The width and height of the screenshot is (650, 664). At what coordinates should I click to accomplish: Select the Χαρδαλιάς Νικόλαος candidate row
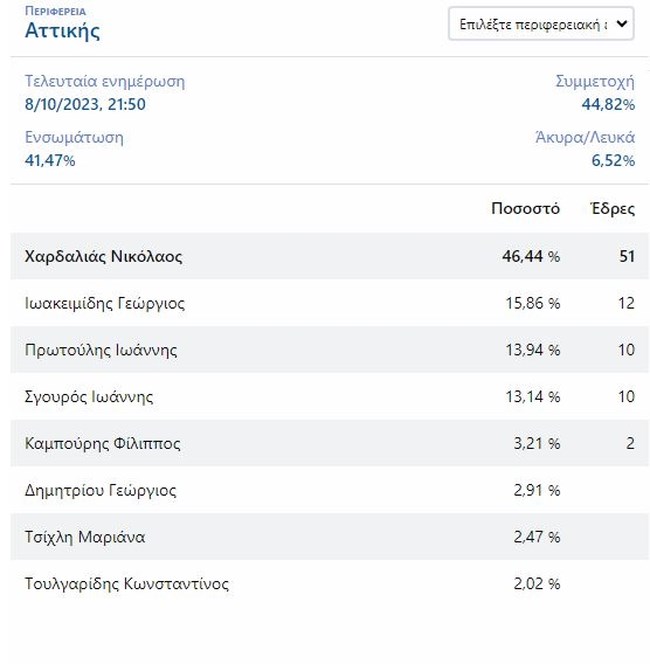pyautogui.click(x=104, y=256)
